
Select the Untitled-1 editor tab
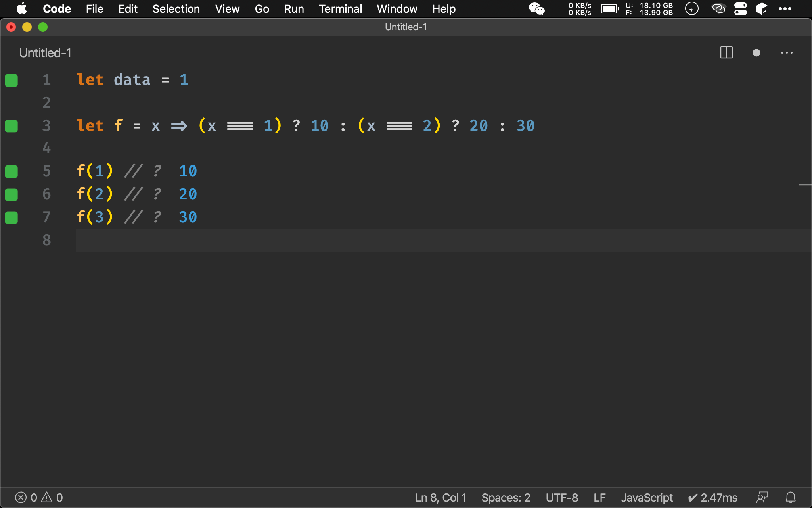(45, 53)
